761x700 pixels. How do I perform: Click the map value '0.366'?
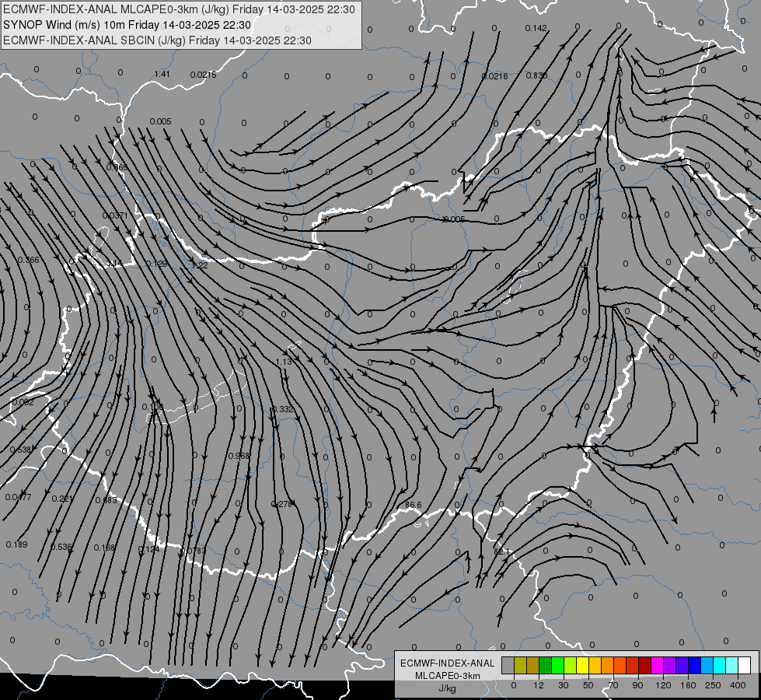pyautogui.click(x=28, y=261)
